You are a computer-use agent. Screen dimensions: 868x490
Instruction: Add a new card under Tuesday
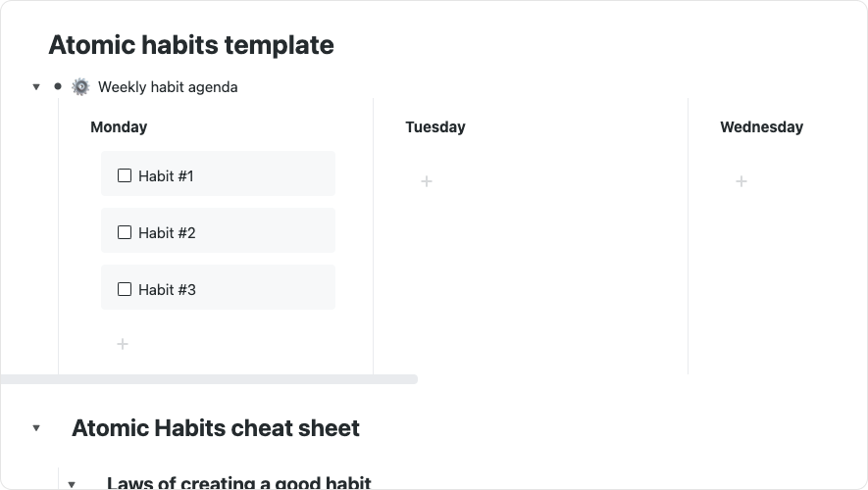(x=427, y=181)
